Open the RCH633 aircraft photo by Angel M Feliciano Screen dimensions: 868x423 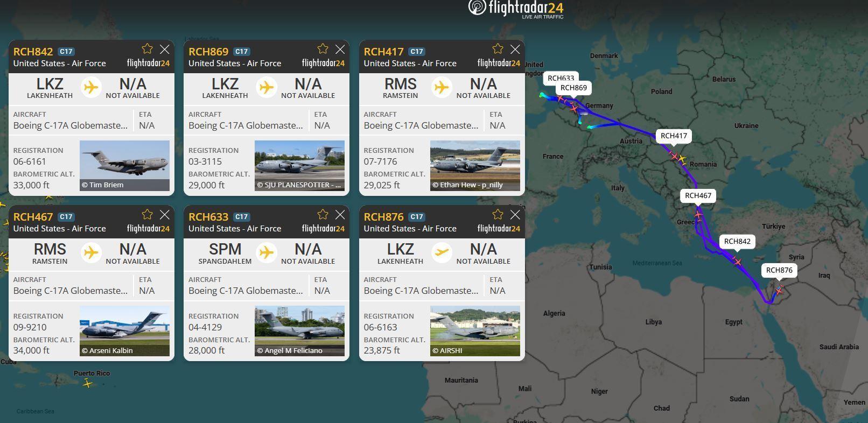pyautogui.click(x=299, y=331)
